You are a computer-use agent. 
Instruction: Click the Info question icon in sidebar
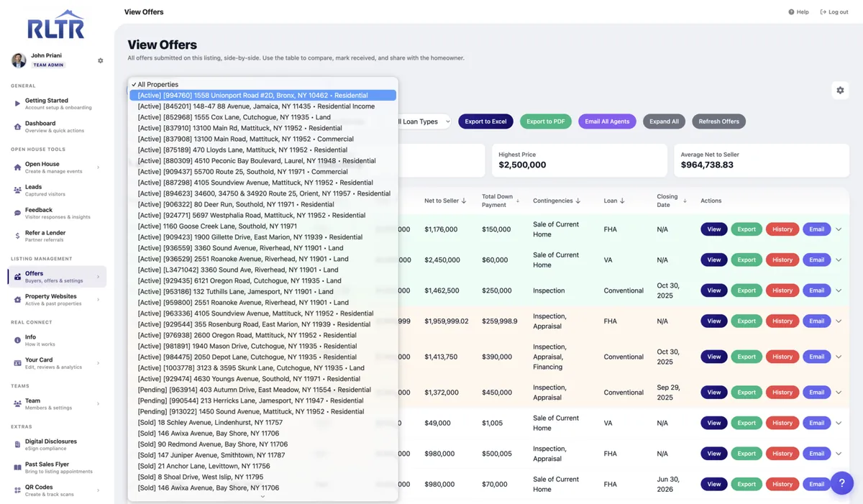coord(17,340)
